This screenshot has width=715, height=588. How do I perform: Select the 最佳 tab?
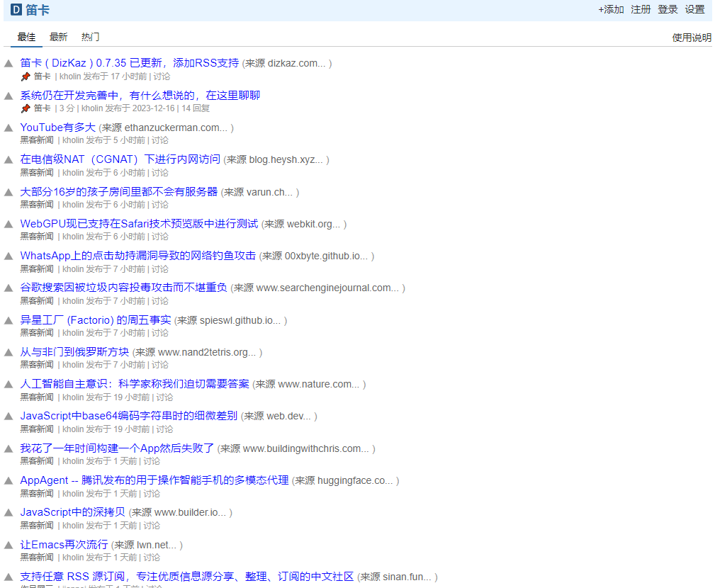(x=26, y=37)
